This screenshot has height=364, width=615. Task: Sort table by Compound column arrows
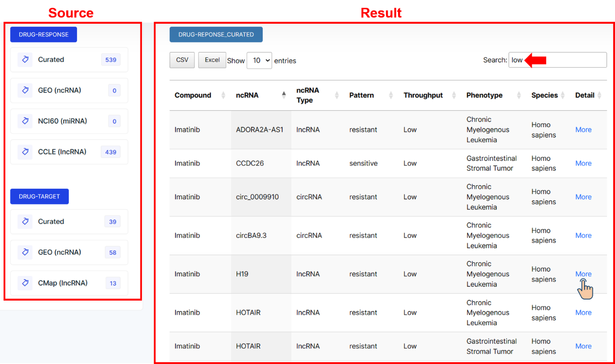tap(223, 95)
